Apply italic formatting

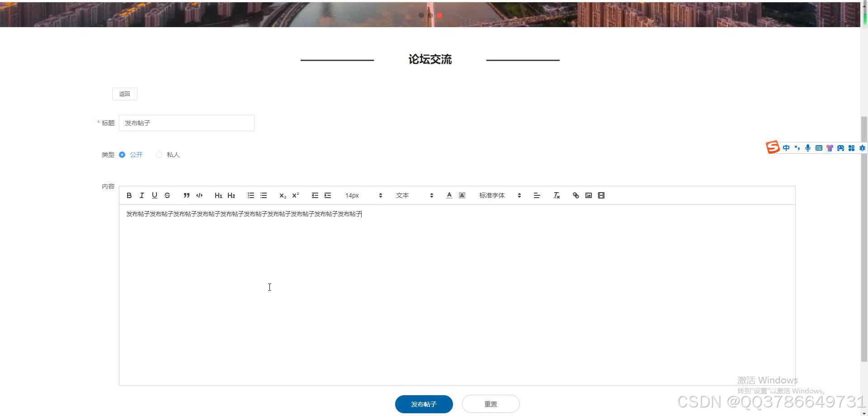(x=142, y=195)
